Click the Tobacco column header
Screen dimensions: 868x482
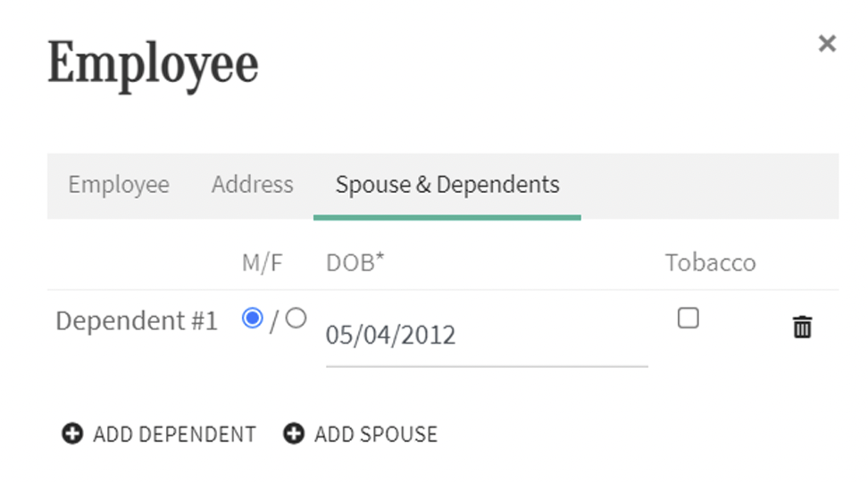tap(710, 262)
